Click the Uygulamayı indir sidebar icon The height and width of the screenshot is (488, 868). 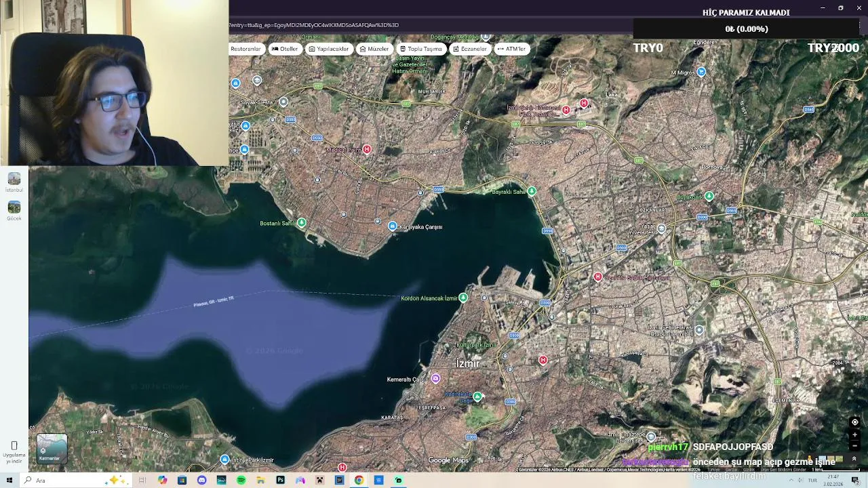pos(14,452)
